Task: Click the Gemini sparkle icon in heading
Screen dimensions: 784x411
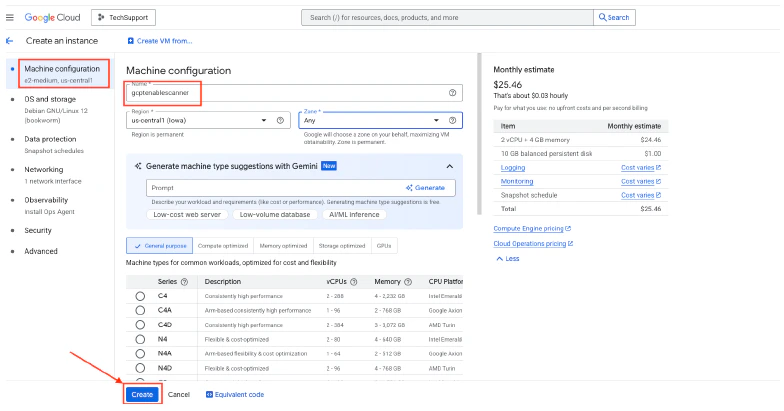Action: (138, 166)
